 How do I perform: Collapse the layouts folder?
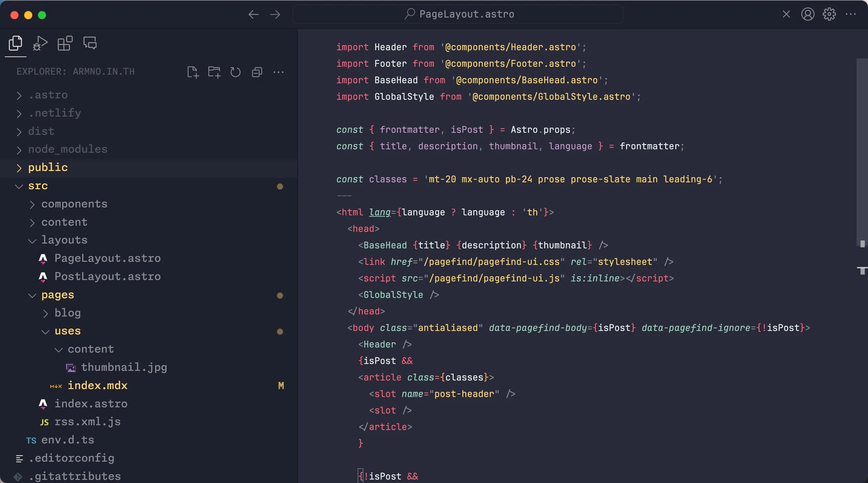[64, 240]
